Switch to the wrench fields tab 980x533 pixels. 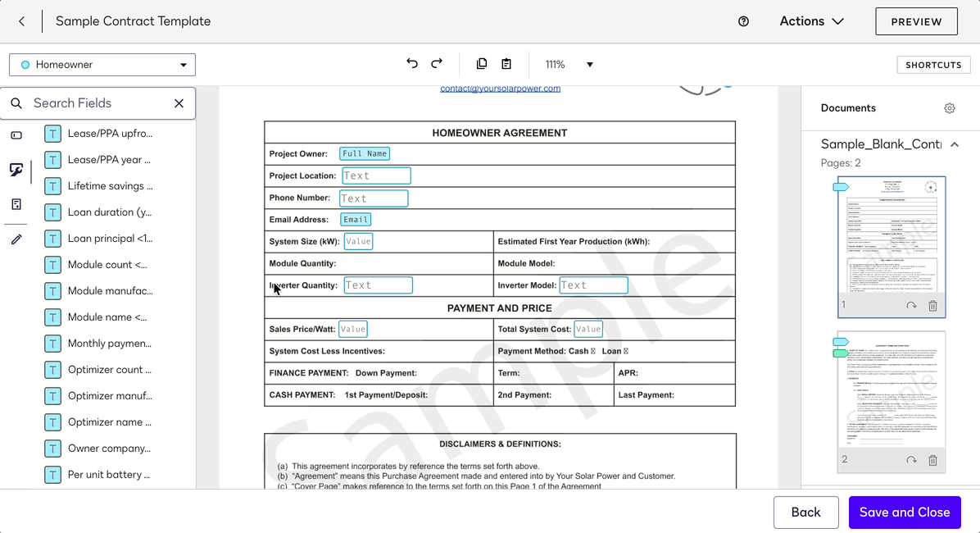point(16,170)
